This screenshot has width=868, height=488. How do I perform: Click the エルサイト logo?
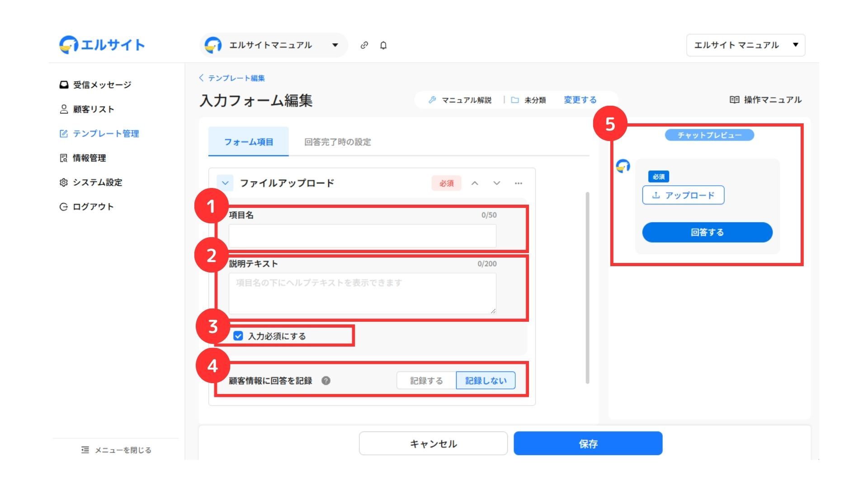[x=102, y=45]
